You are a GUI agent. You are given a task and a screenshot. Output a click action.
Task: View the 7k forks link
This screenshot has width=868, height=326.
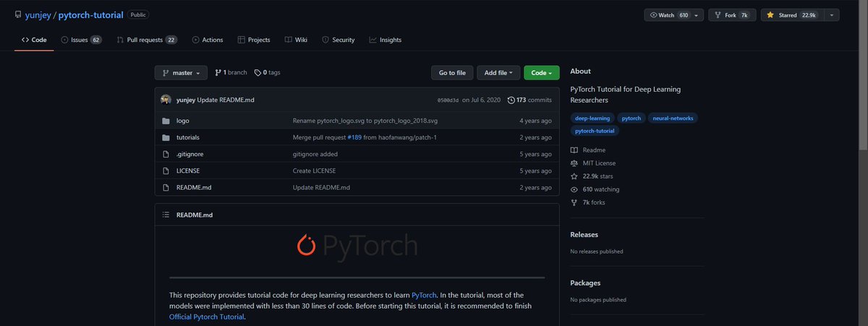point(594,202)
